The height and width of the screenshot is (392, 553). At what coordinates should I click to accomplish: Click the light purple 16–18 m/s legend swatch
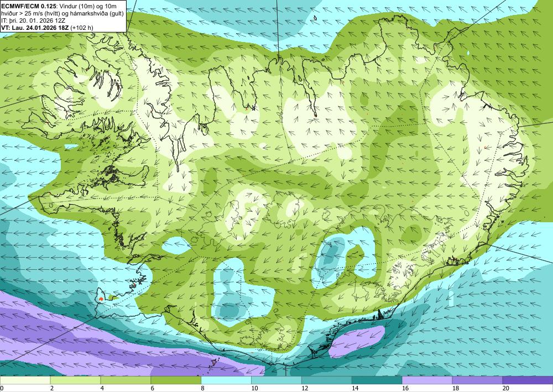(427, 380)
